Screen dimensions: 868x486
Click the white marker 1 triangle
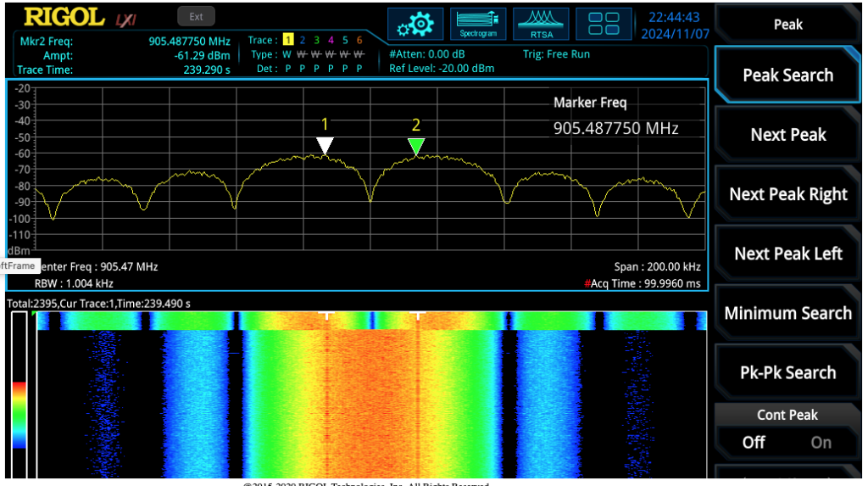pos(325,146)
